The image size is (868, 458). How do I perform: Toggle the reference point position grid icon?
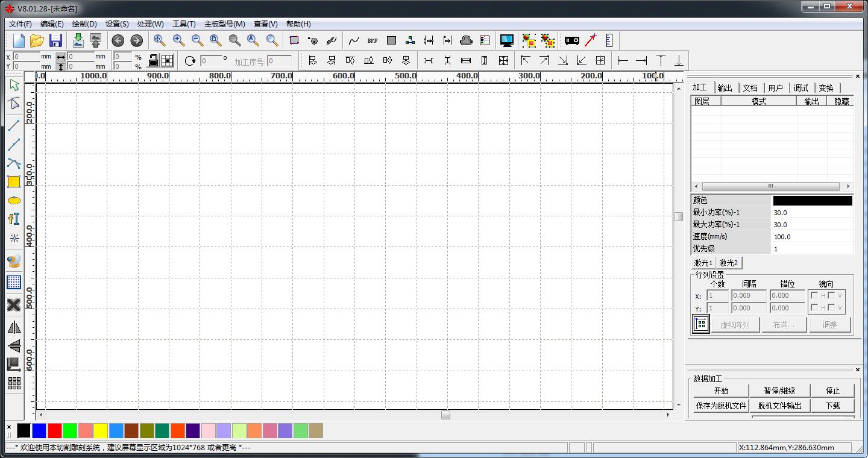pos(168,60)
